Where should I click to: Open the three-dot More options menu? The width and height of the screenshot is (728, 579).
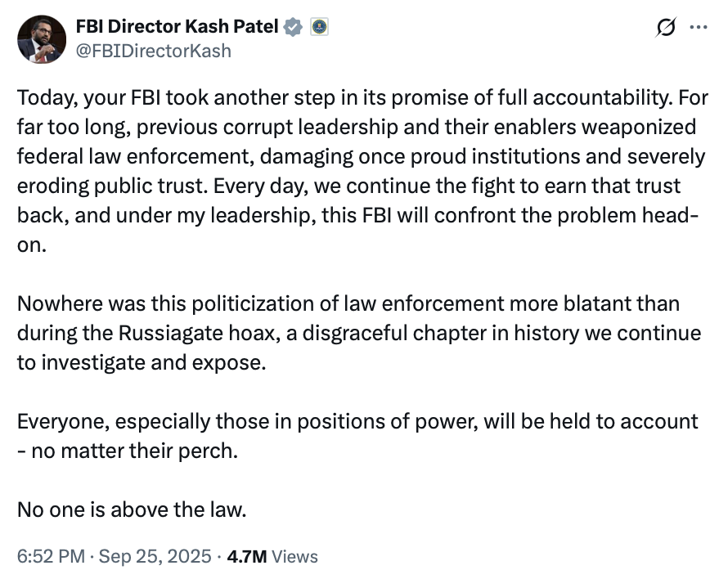(x=698, y=28)
